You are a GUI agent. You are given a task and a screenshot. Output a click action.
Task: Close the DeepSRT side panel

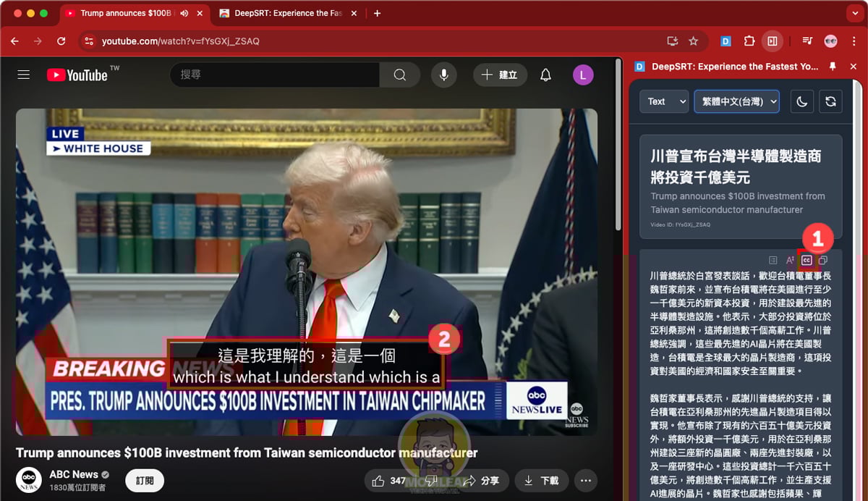(854, 66)
